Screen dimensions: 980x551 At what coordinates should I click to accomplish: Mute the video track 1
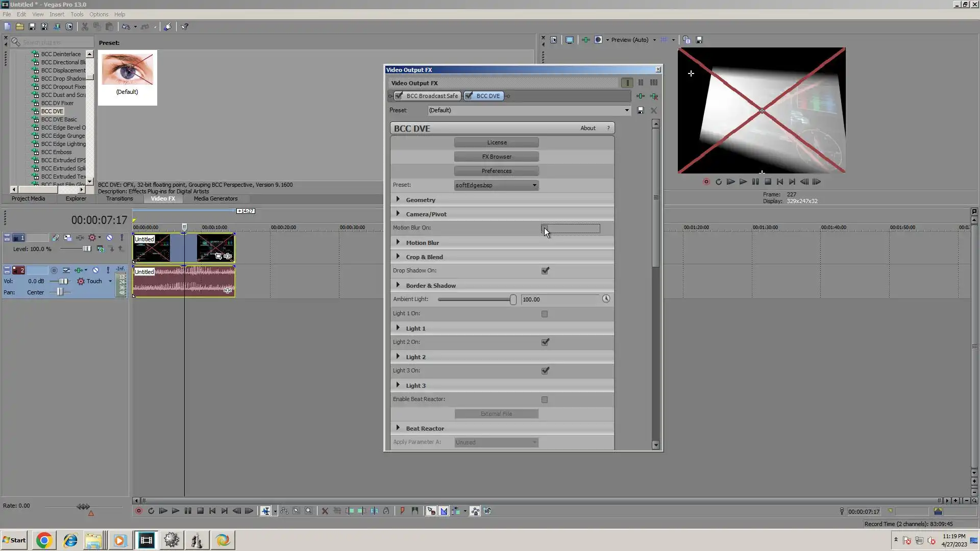[x=109, y=238]
